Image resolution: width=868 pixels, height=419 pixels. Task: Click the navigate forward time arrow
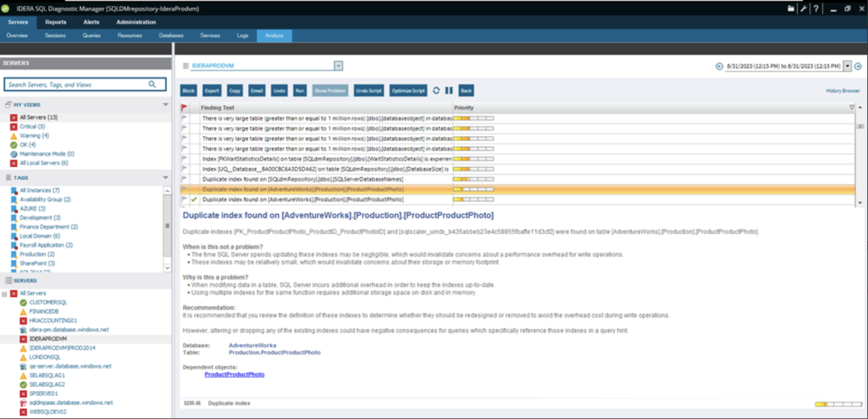858,67
